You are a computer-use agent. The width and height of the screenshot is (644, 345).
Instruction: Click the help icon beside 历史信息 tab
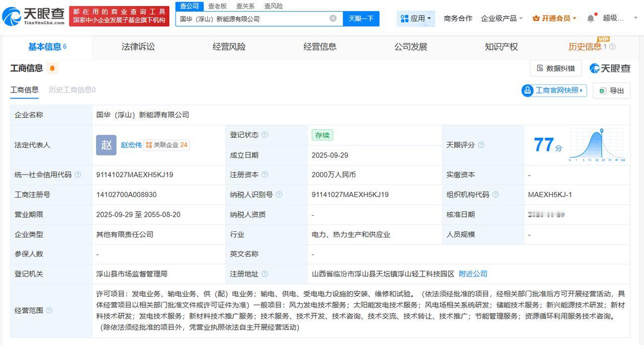pyautogui.click(x=612, y=47)
